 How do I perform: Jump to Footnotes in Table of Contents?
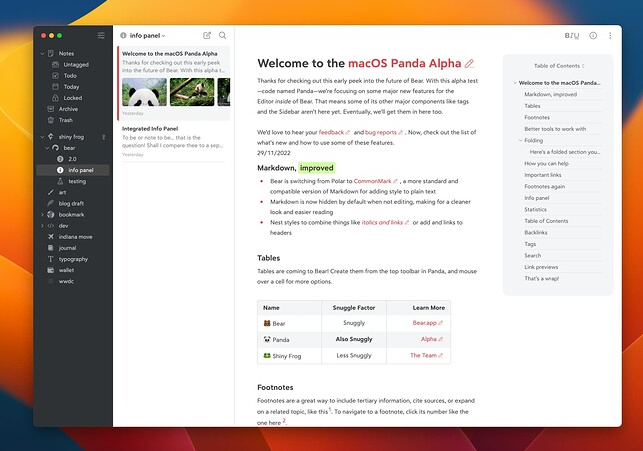tap(537, 117)
